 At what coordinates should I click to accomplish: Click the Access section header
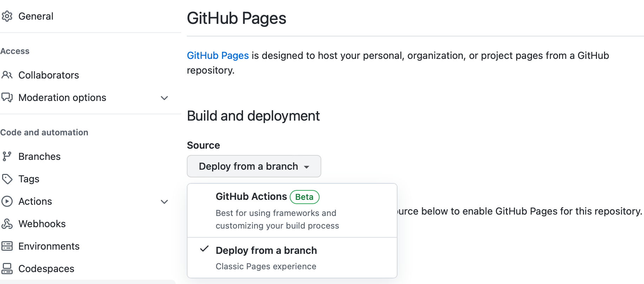[15, 51]
